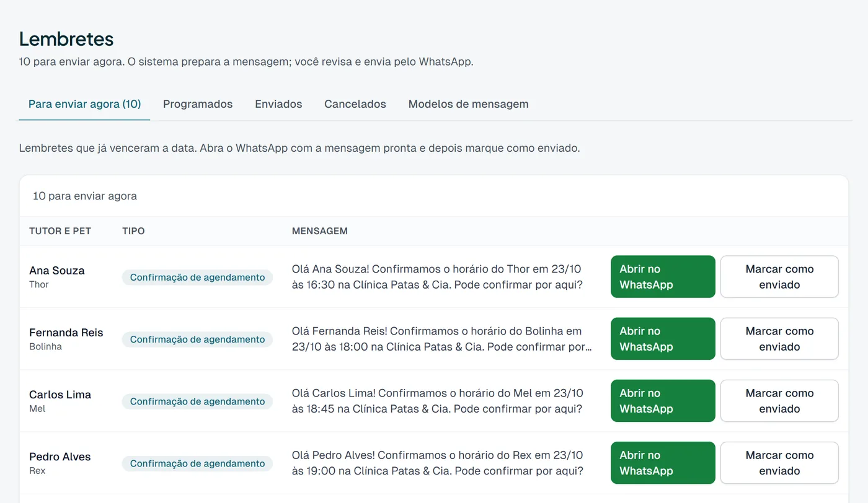Image resolution: width=868 pixels, height=503 pixels.
Task: Click Pedro Alves's 'Confirmação de agendamento' tag
Action: click(x=197, y=463)
